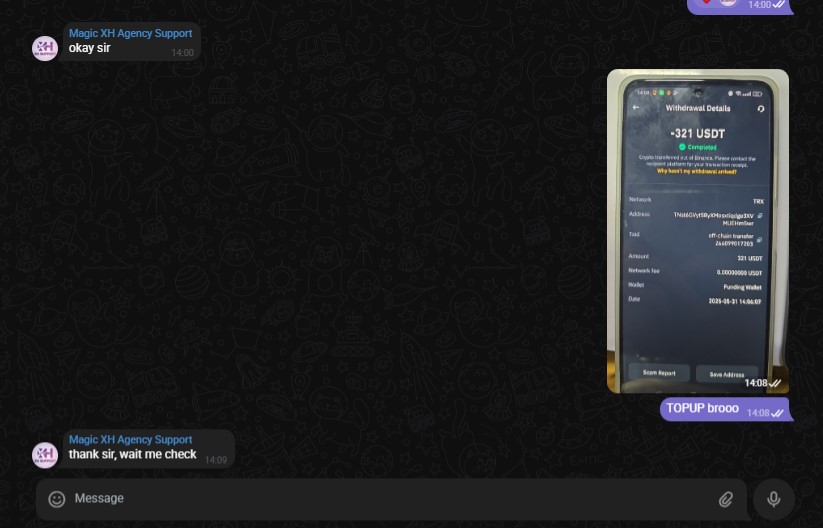Click sender name above "thank sir, wait me check"
The height and width of the screenshot is (528, 823).
(x=130, y=440)
